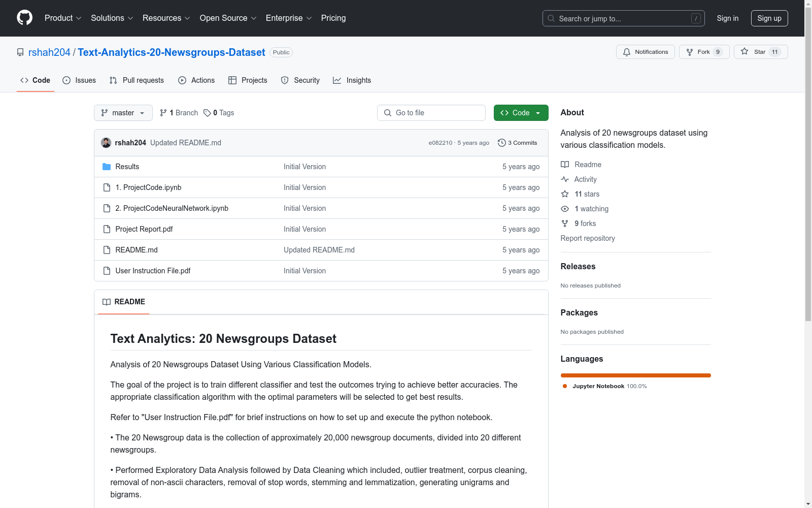Viewport: 812px width, 508px height.
Task: Click file icon for 1. ProjectCode.ipynb
Action: 107,187
